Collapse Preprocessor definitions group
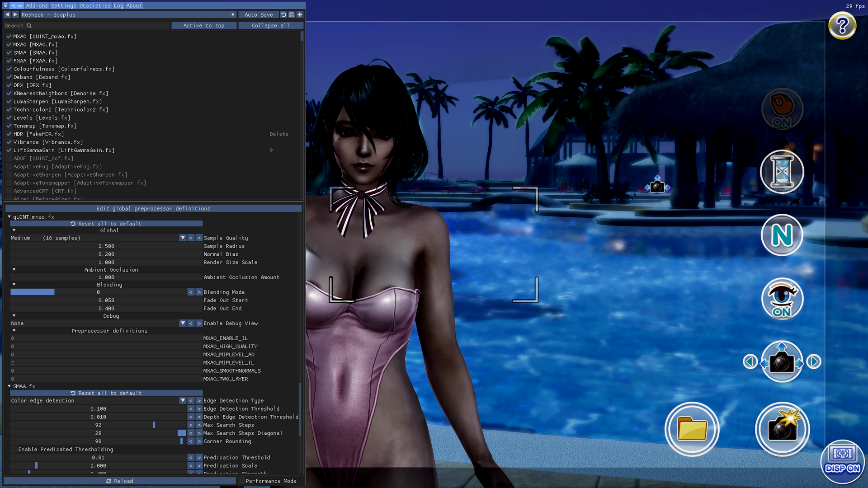The height and width of the screenshot is (488, 868). point(14,331)
